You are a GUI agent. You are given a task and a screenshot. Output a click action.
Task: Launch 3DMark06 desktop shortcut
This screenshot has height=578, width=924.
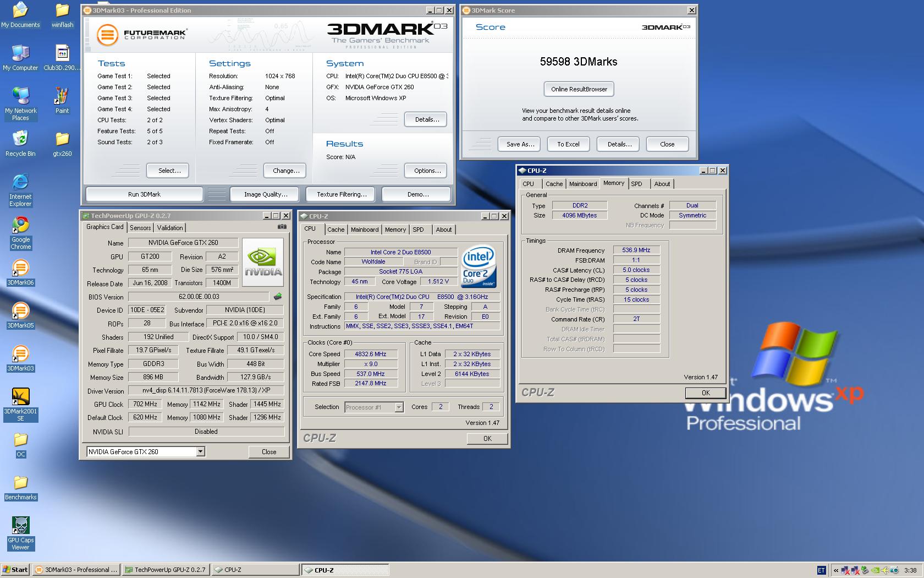(20, 272)
